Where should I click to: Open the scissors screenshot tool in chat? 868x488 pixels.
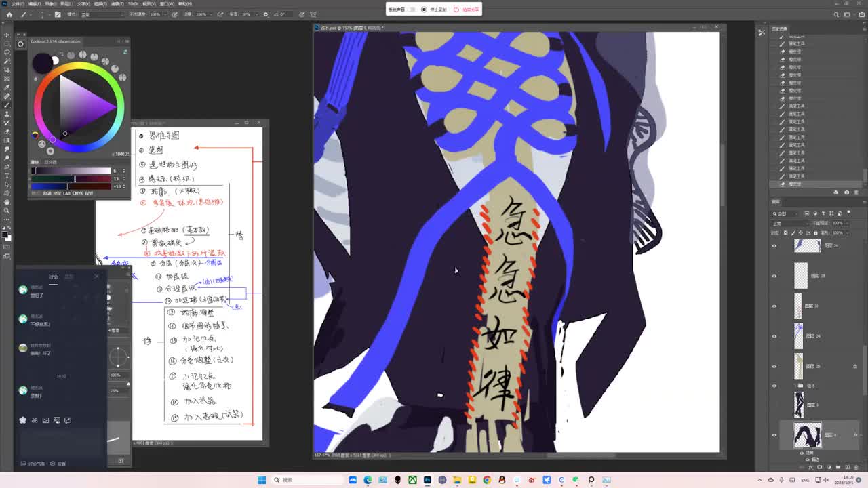(35, 420)
